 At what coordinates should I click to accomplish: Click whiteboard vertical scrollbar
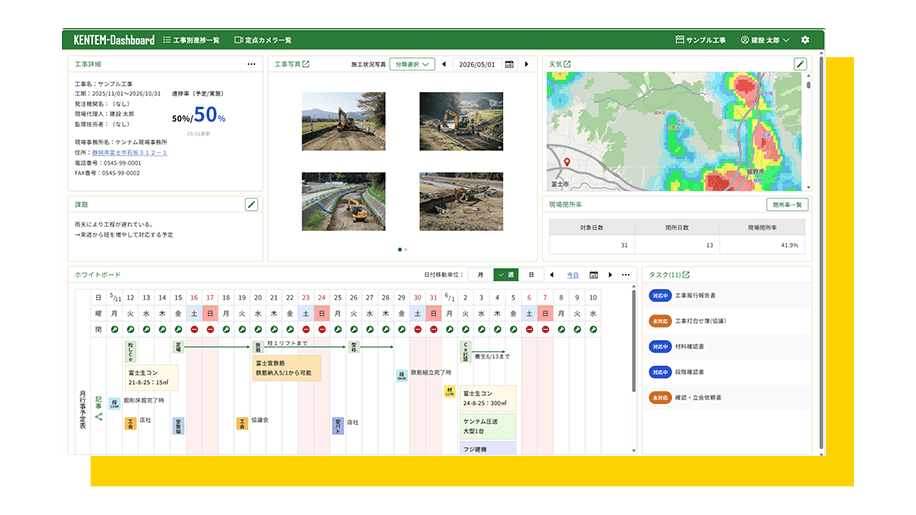[x=633, y=342]
